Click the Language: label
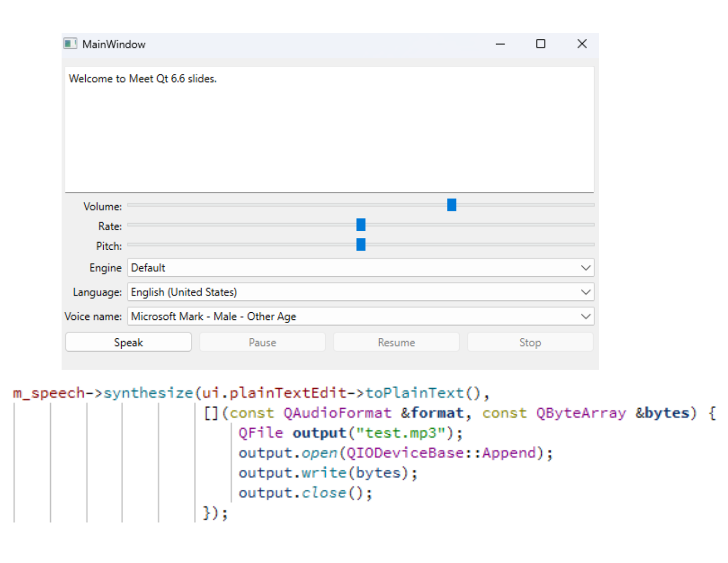The image size is (728, 563). [97, 292]
